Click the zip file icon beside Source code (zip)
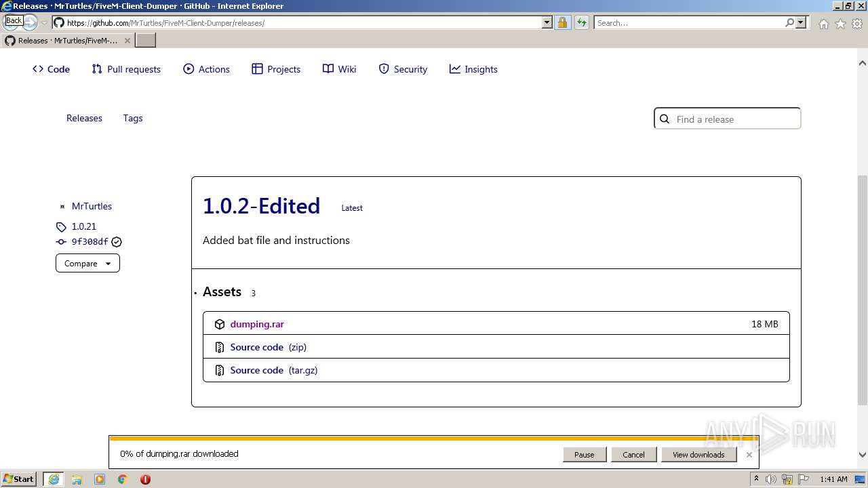Image resolution: width=868 pixels, height=488 pixels. [x=219, y=347]
